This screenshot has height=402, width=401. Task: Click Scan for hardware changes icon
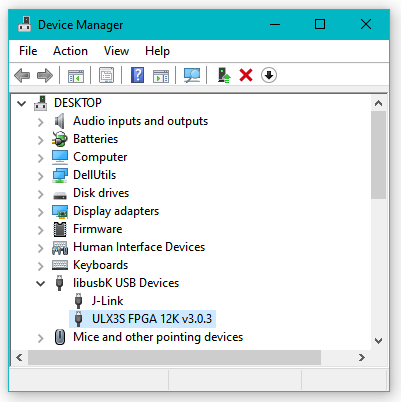point(192,75)
